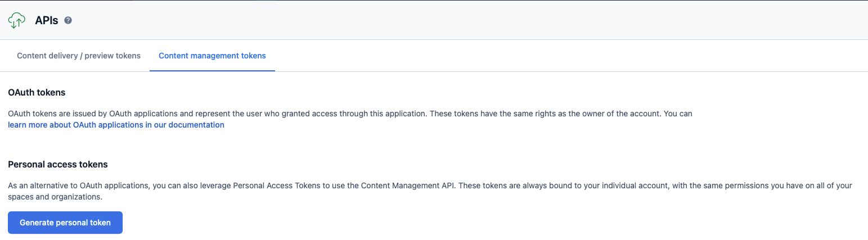Click the OAuth tokens section heading
This screenshot has height=240, width=868.
coord(37,92)
